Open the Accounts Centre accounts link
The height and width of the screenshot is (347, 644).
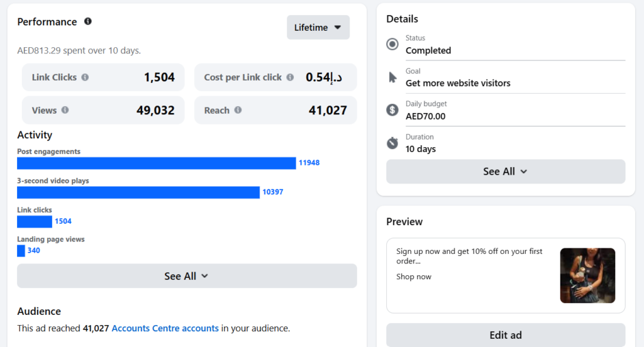[x=165, y=328]
